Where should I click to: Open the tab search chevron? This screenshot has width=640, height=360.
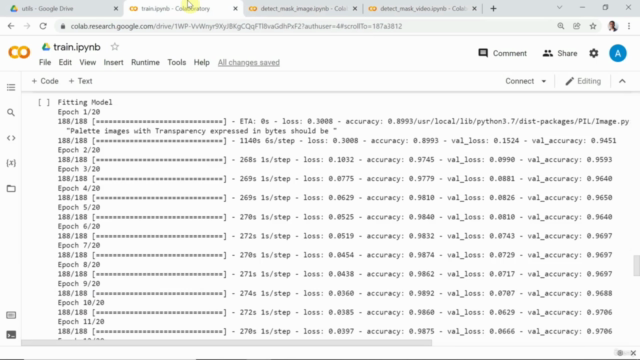tap(560, 8)
